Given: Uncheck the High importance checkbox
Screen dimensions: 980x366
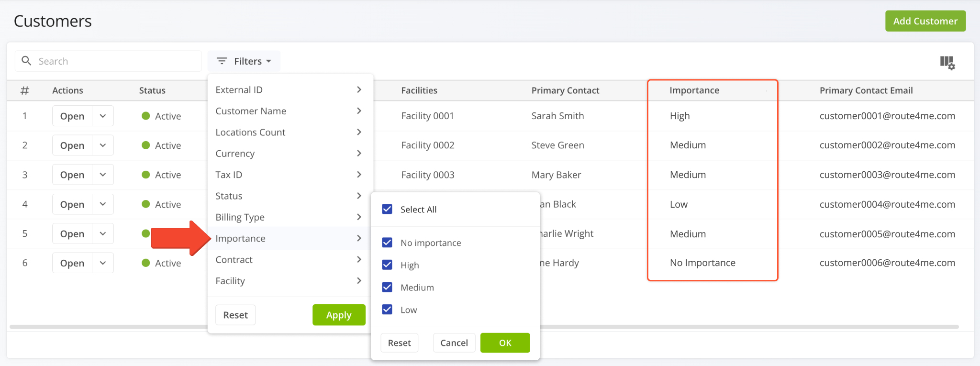Looking at the screenshot, I should click(387, 265).
